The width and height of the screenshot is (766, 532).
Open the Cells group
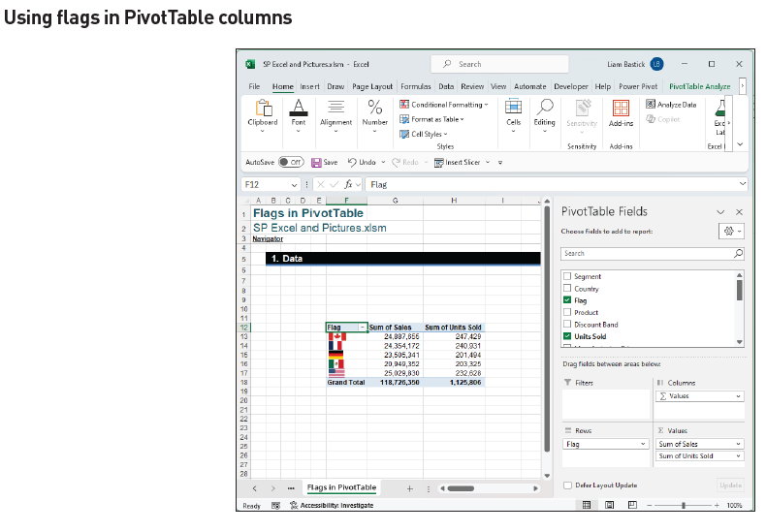point(514,115)
